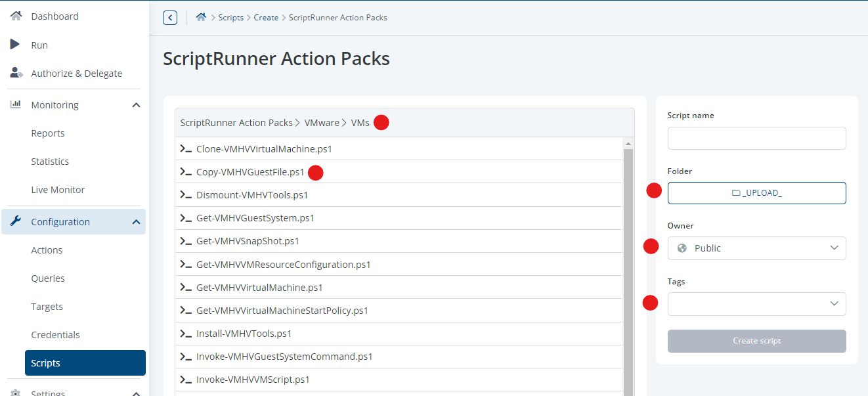The height and width of the screenshot is (396, 868).
Task: Click VMware in the list path
Action: [x=322, y=123]
